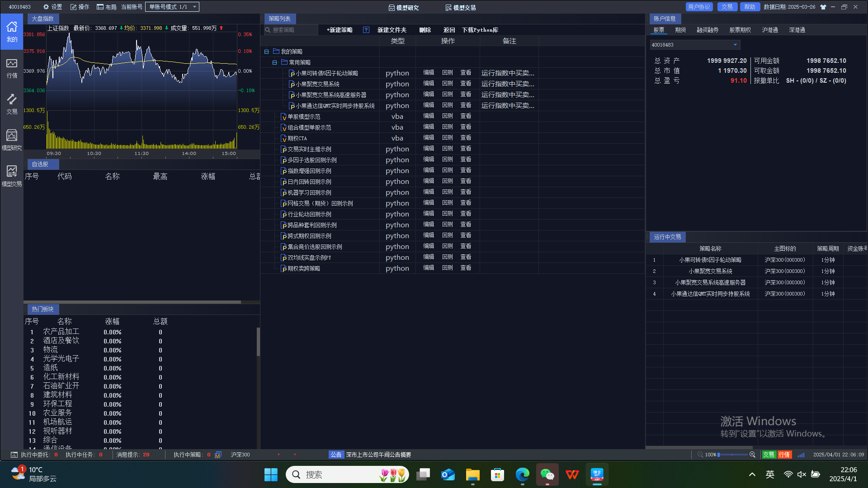868x488 pixels.
Task: Click the blue help question mark icon
Action: [x=366, y=30]
